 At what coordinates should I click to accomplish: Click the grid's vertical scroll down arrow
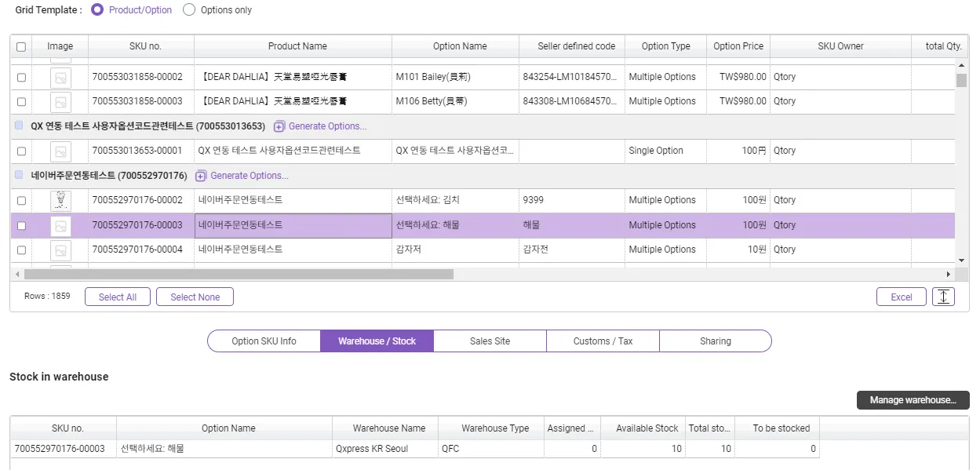pyautogui.click(x=961, y=260)
